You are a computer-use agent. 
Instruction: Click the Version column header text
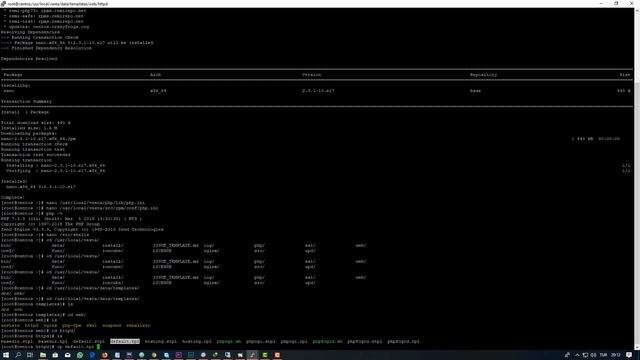(x=311, y=75)
